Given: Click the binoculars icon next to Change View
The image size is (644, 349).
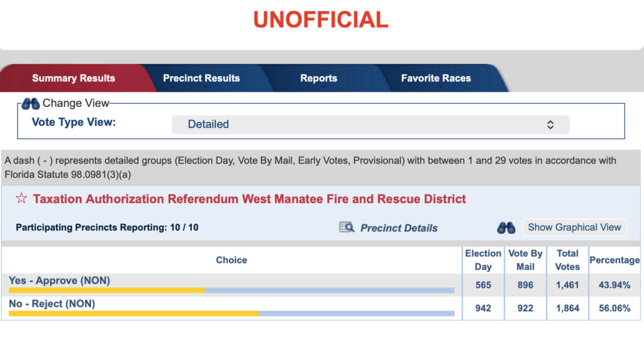Looking at the screenshot, I should click(x=30, y=103).
